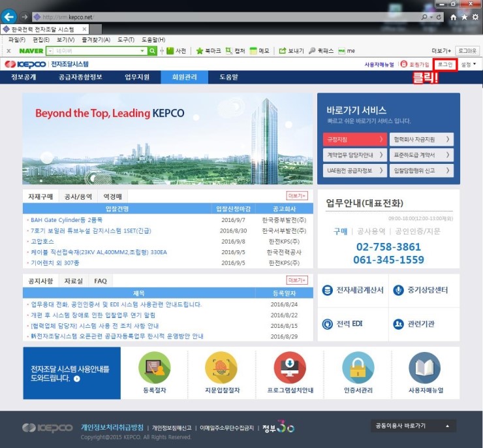Screen dimensions: 483x448
Task: Select the 공급자종합정보 navigation menu
Action: [80, 77]
